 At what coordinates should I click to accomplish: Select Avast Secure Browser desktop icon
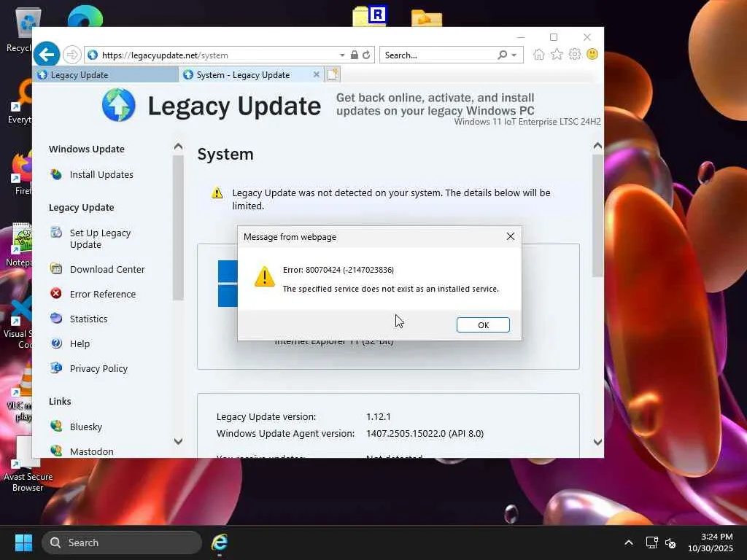(x=27, y=465)
